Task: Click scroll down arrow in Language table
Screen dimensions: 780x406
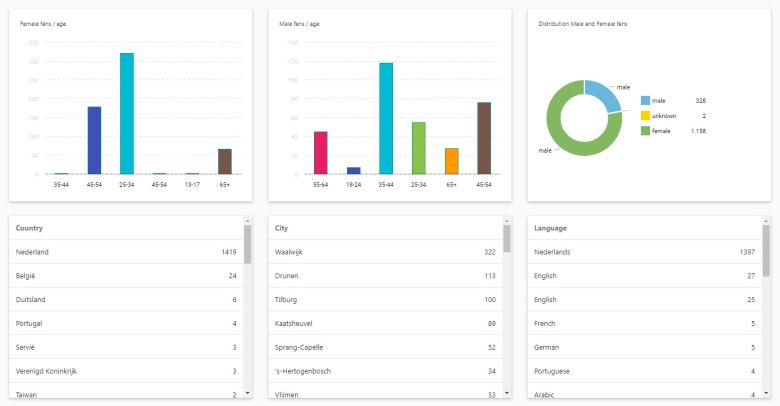Action: pos(766,393)
